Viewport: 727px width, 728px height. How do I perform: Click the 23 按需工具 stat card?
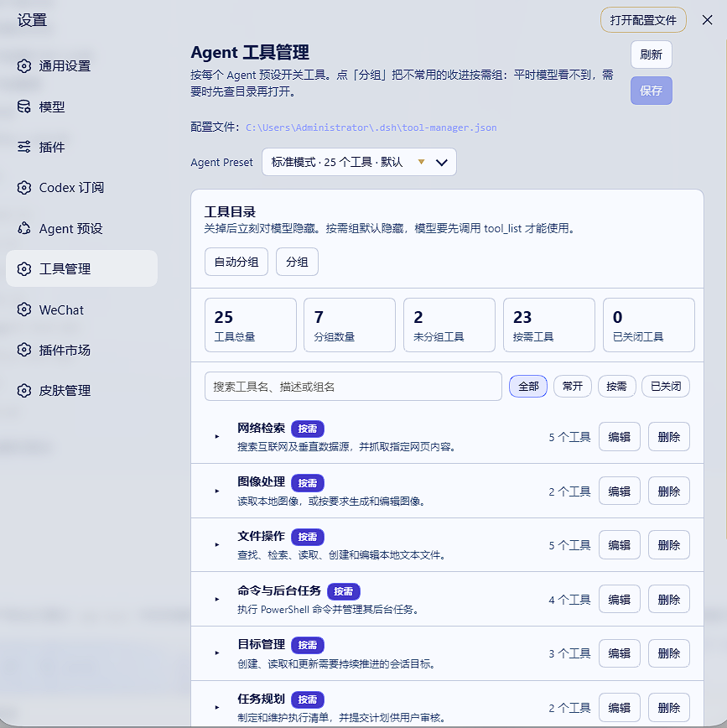tap(548, 325)
